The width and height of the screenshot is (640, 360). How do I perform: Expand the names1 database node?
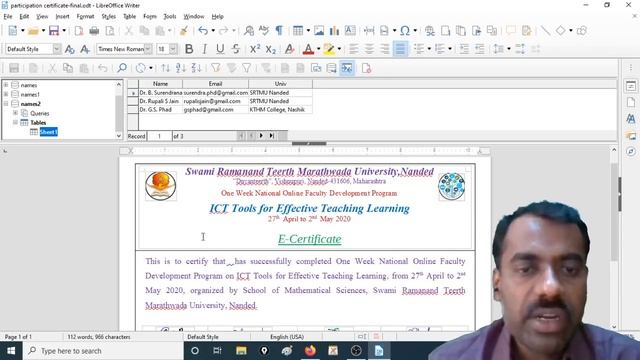click(6, 94)
